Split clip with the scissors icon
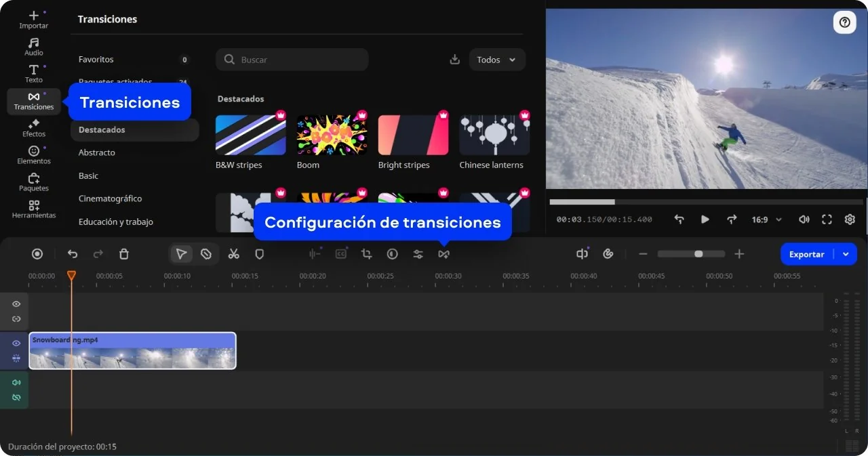The width and height of the screenshot is (868, 456). click(233, 254)
